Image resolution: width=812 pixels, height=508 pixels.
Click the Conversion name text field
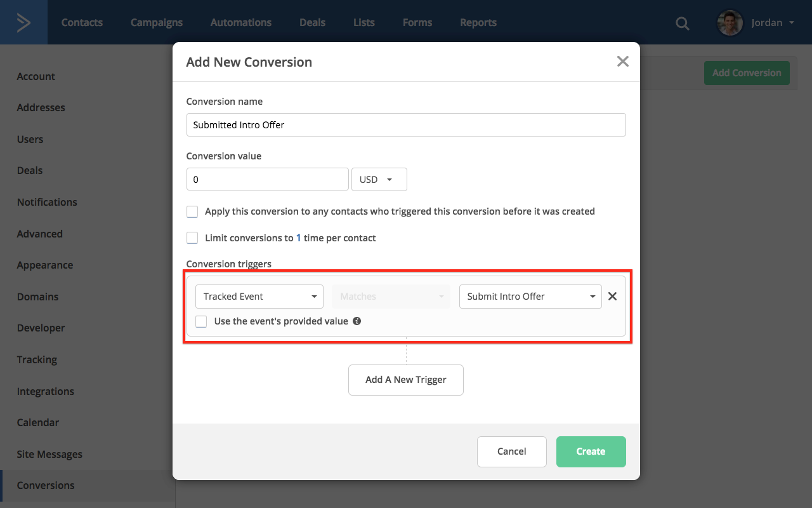coord(406,125)
